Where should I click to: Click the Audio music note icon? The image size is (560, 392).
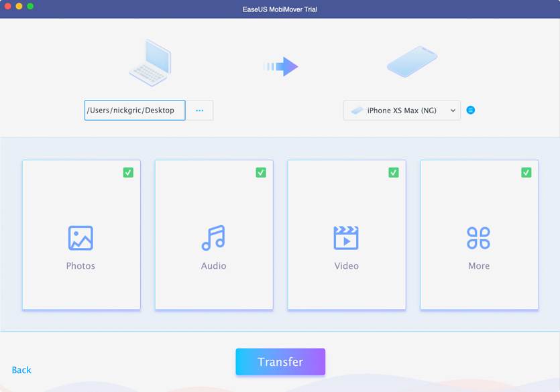[213, 238]
